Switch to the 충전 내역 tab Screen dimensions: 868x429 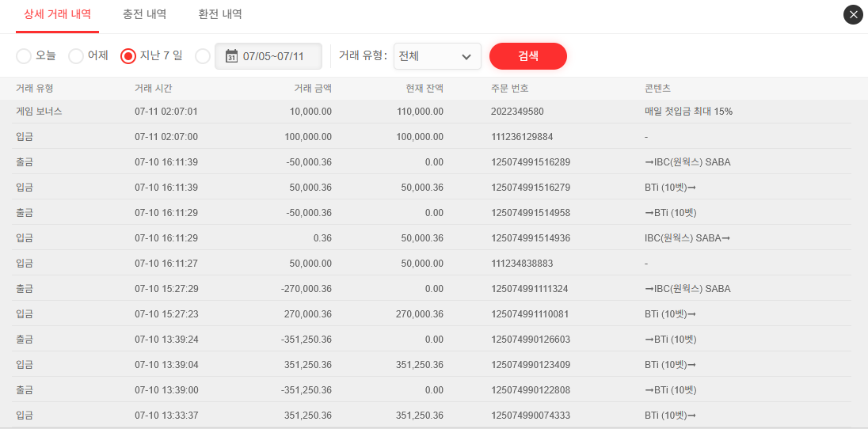tap(145, 14)
